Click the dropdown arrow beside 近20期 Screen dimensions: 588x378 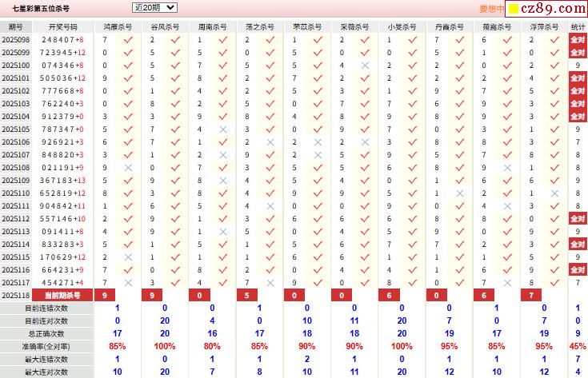(170, 7)
